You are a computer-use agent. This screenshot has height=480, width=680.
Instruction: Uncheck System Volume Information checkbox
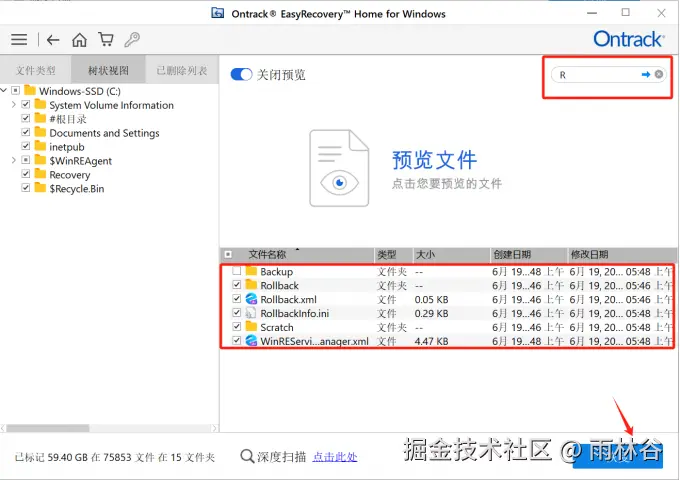tap(26, 104)
